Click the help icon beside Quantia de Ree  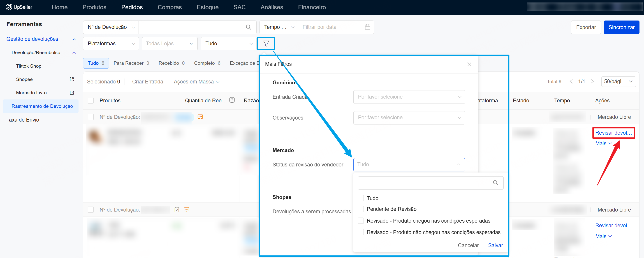tap(232, 100)
